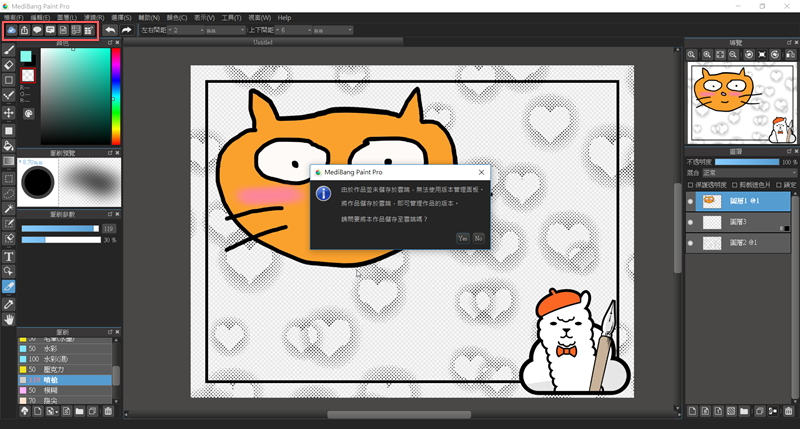Open the 上下間距 value dropdown
This screenshot has width=800, height=429.
pos(315,30)
